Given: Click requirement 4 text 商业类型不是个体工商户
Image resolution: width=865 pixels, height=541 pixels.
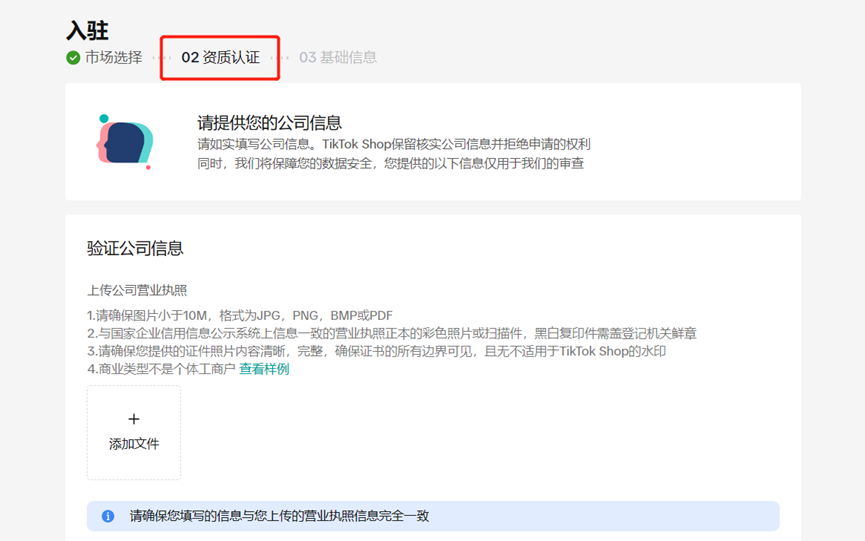Looking at the screenshot, I should (161, 369).
